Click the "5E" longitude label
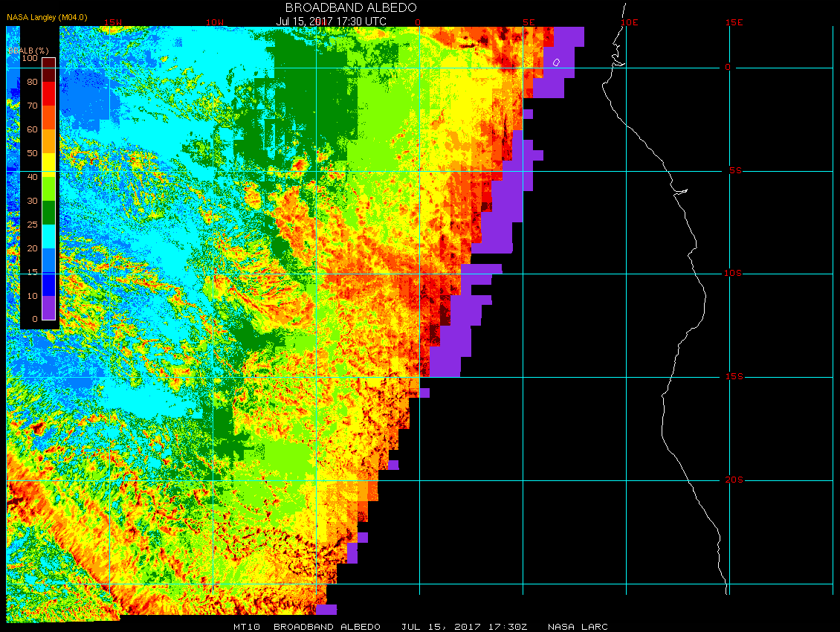 coord(529,22)
